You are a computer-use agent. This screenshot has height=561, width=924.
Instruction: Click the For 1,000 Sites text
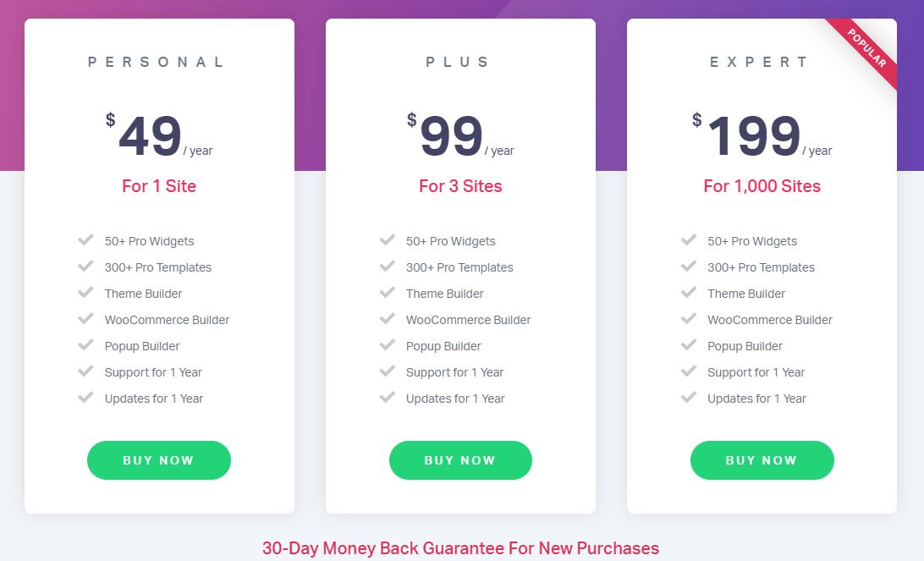pyautogui.click(x=762, y=186)
